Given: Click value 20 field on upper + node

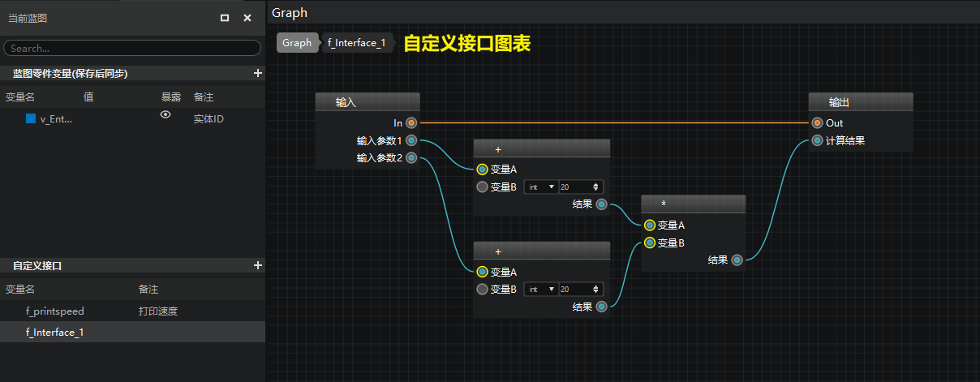Looking at the screenshot, I should pyautogui.click(x=575, y=187).
